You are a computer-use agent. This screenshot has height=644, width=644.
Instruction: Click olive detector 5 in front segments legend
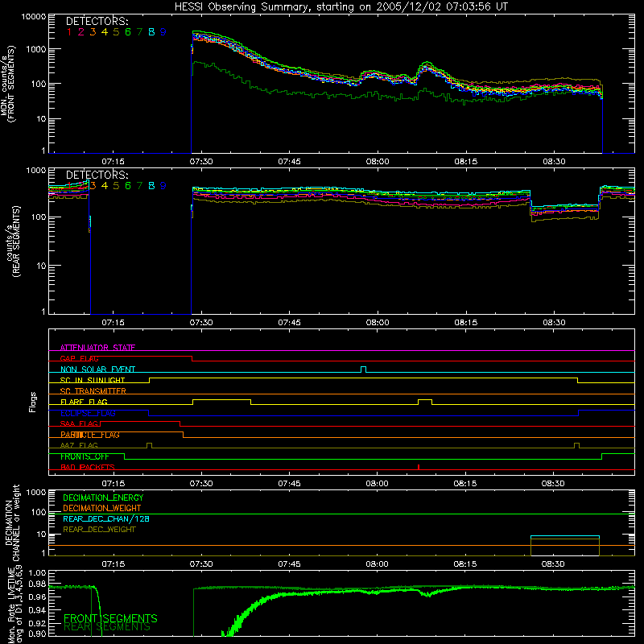click(x=116, y=32)
